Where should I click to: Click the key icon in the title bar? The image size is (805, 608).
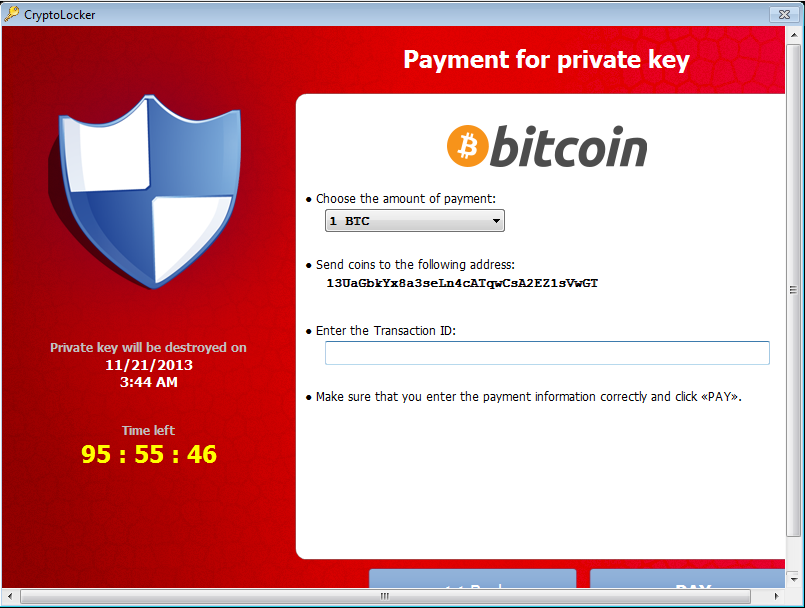tap(11, 14)
